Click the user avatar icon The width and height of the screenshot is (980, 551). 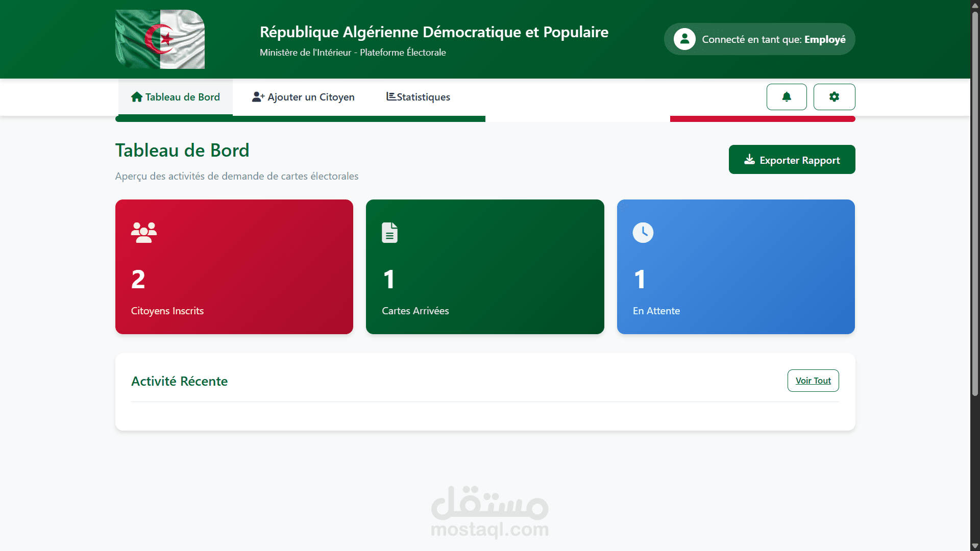pos(684,39)
